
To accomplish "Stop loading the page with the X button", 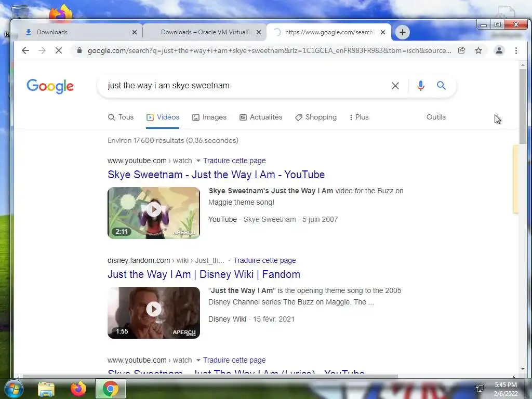I will (58, 50).
